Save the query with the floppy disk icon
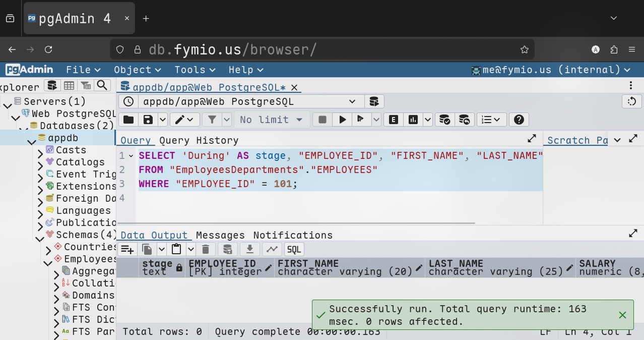Screen dimensions: 644x340 [148, 120]
